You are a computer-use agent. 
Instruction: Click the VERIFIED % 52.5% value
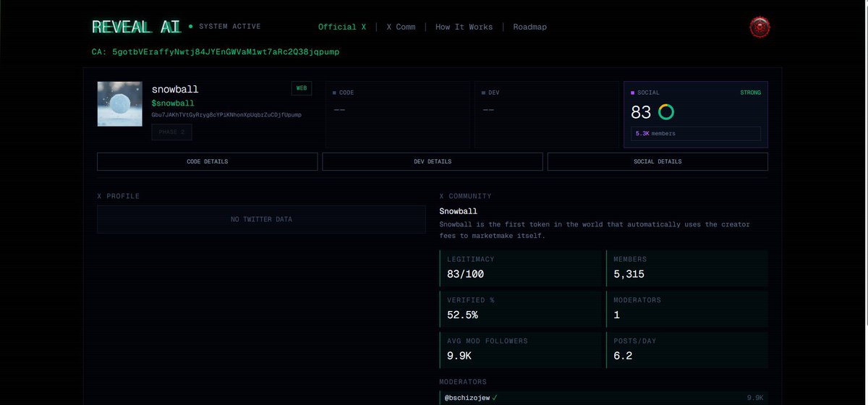pyautogui.click(x=462, y=315)
